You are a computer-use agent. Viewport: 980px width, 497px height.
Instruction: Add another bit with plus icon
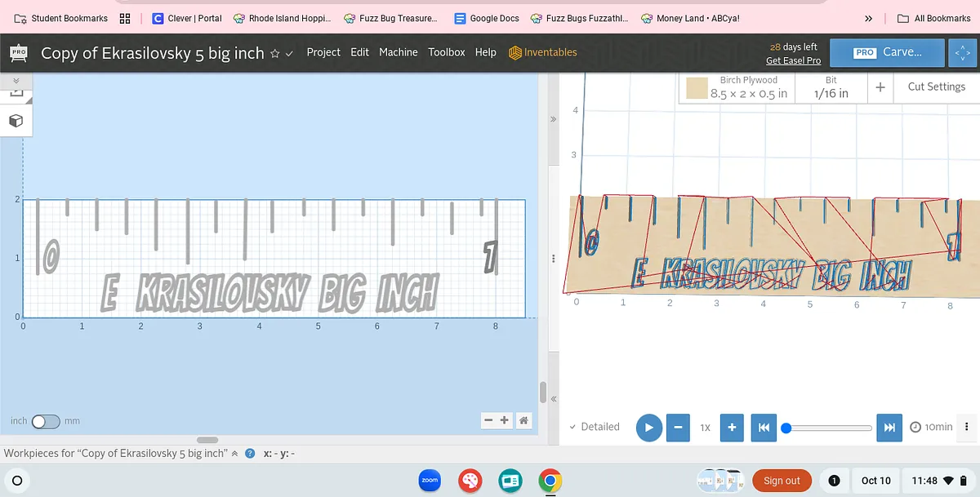coord(880,87)
